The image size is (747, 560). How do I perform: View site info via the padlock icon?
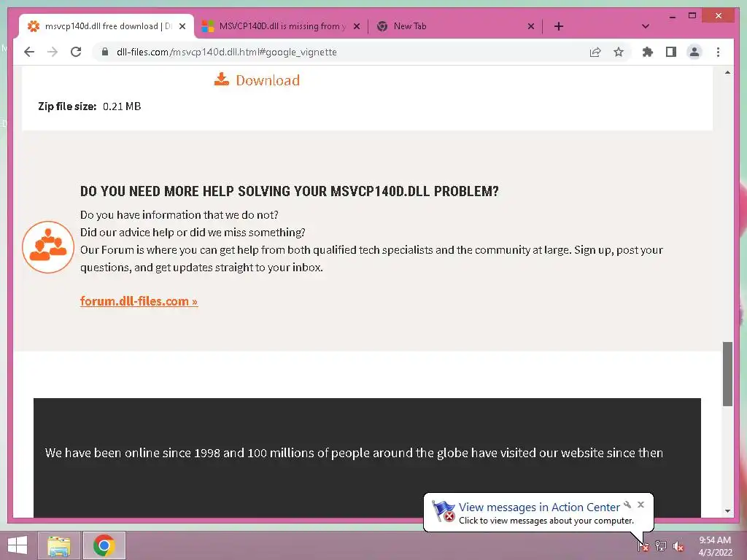click(x=105, y=52)
